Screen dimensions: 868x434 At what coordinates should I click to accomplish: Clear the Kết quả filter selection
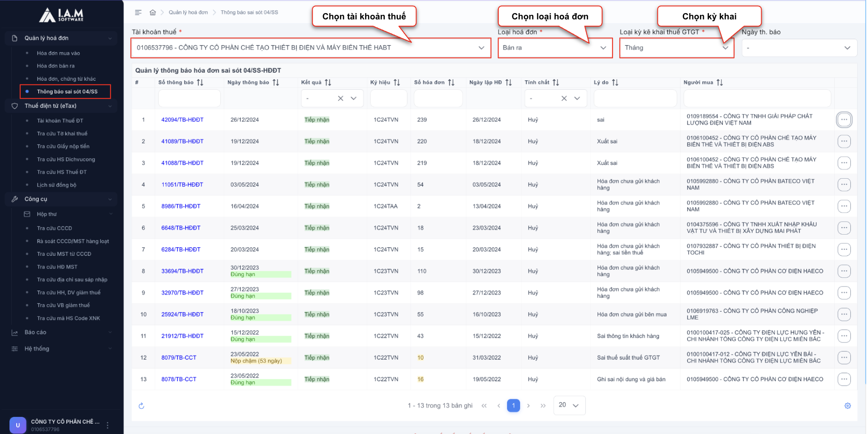(x=341, y=98)
